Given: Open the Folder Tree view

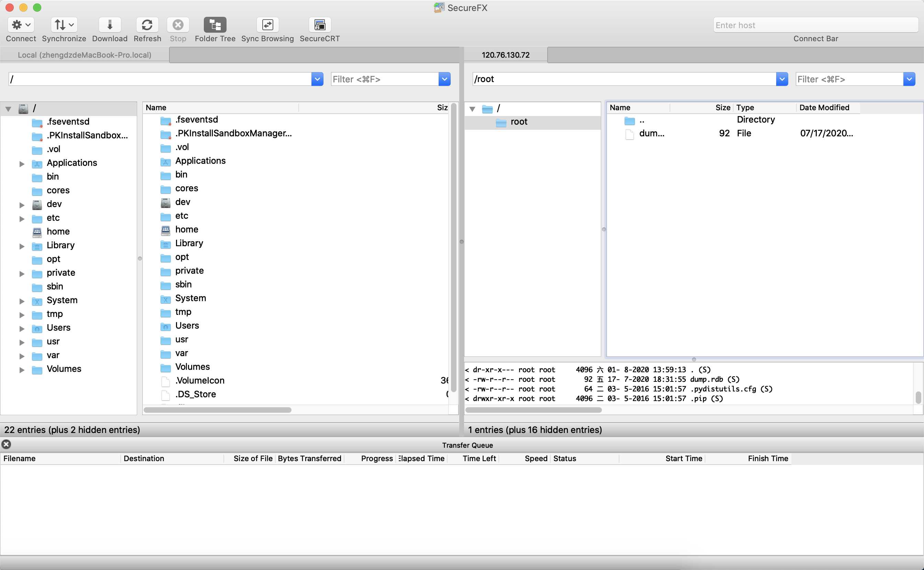Looking at the screenshot, I should coord(214,25).
